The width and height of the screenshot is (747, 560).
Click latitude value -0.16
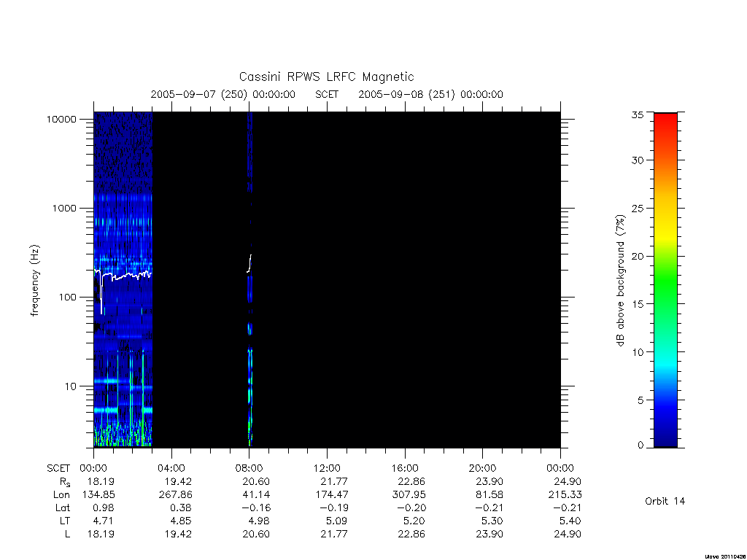coord(256,507)
